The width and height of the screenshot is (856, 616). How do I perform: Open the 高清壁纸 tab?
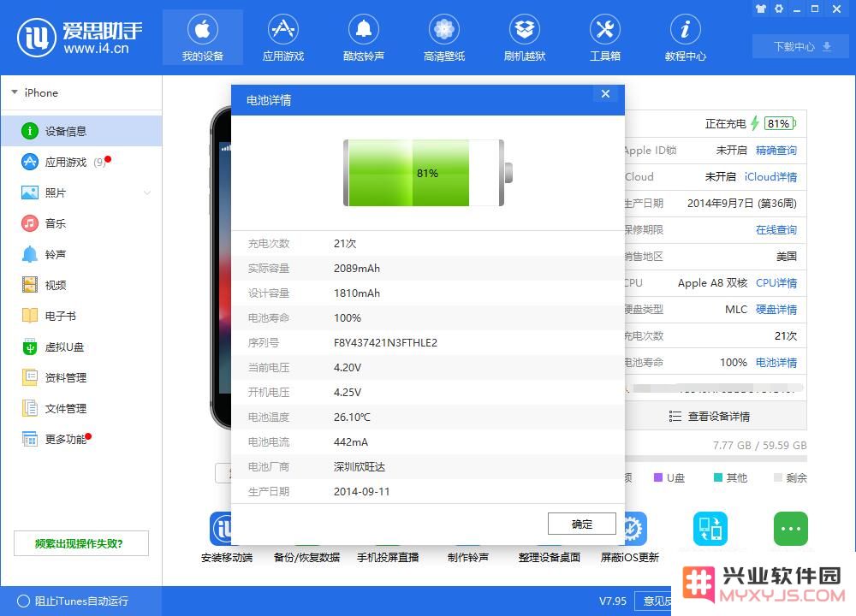click(443, 37)
